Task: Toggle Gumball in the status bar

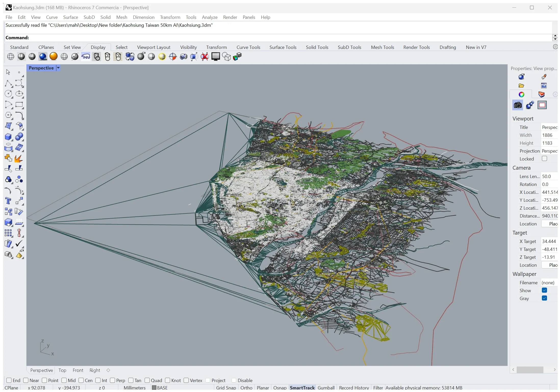Action: [x=326, y=387]
